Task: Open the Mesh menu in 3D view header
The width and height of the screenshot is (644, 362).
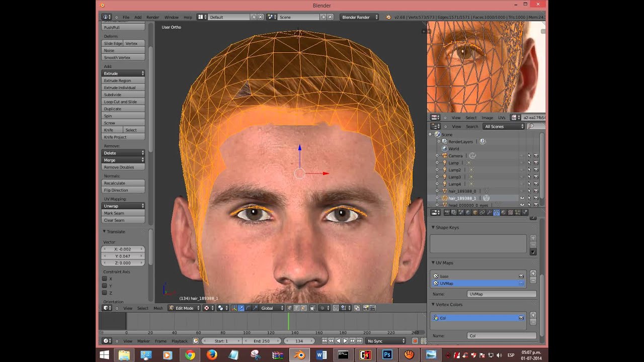Action: [x=158, y=308]
